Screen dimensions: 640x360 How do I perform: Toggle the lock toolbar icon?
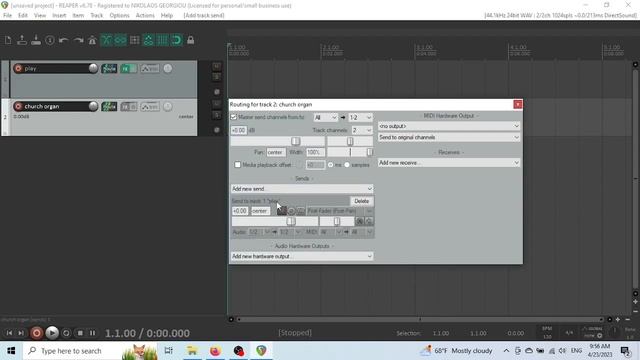coord(191,40)
